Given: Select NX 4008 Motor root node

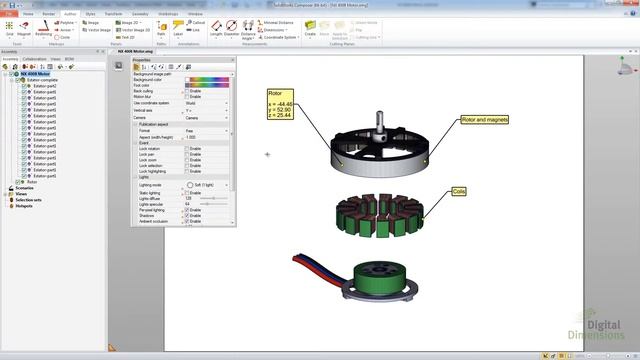Looking at the screenshot, I should [35, 74].
